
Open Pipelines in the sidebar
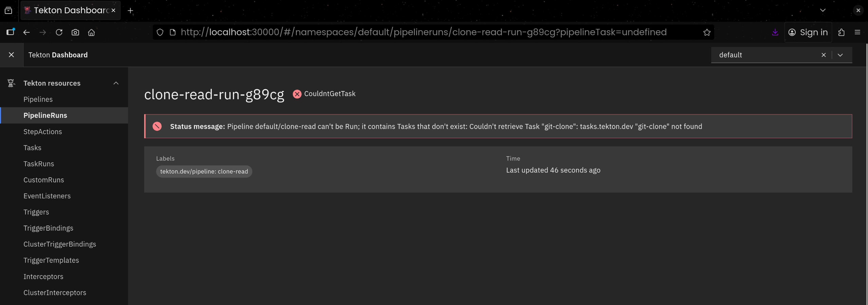click(x=38, y=99)
